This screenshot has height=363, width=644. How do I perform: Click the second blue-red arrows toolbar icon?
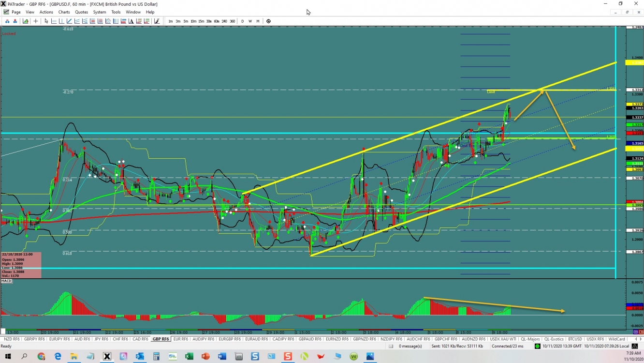click(15, 21)
